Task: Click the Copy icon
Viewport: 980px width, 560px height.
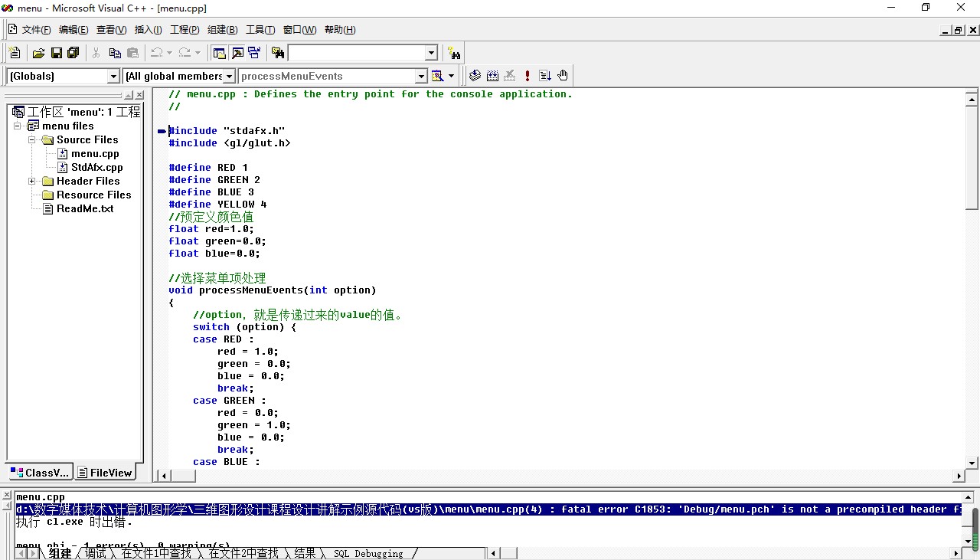Action: click(x=115, y=53)
